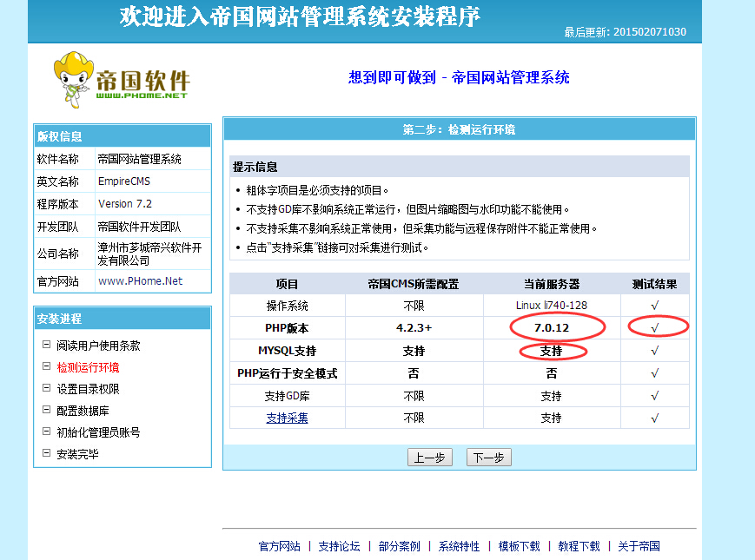
Task: Click the box icon beside 初始化管理员账号
Action: [x=46, y=431]
